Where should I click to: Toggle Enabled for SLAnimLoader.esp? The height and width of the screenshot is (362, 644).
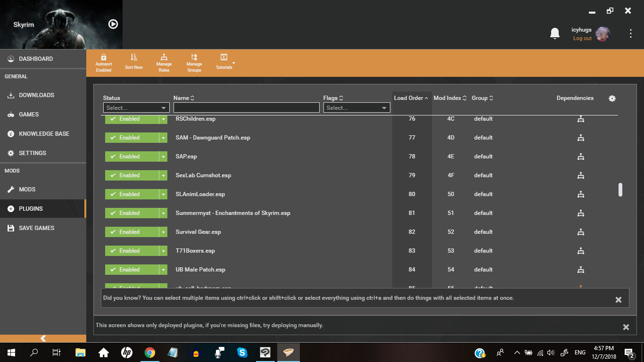coord(132,194)
